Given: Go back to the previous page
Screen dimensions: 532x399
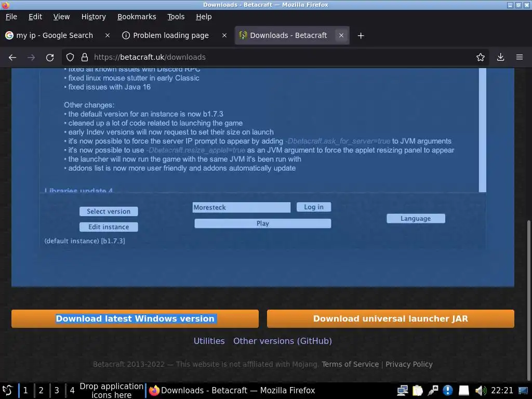Looking at the screenshot, I should click(12, 57).
